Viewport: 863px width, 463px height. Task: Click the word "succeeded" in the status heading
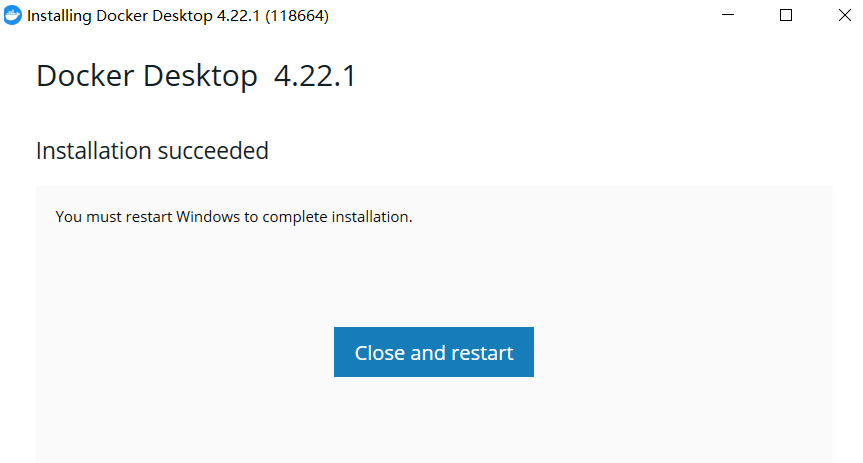(213, 151)
